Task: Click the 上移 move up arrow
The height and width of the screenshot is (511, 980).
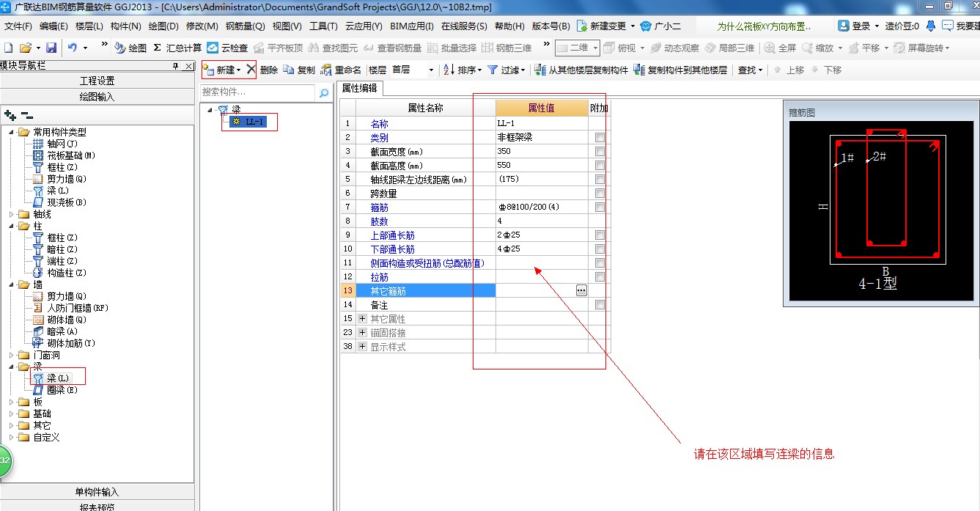Action: (x=777, y=70)
